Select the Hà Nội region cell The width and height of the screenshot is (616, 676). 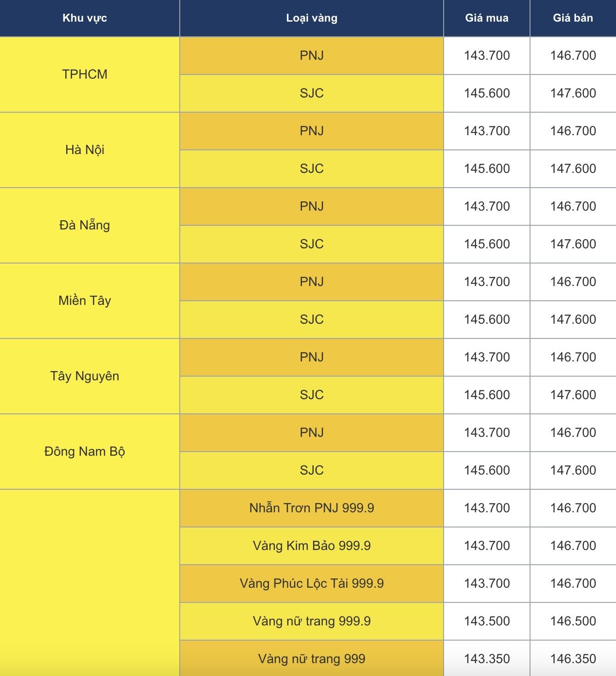[85, 149]
